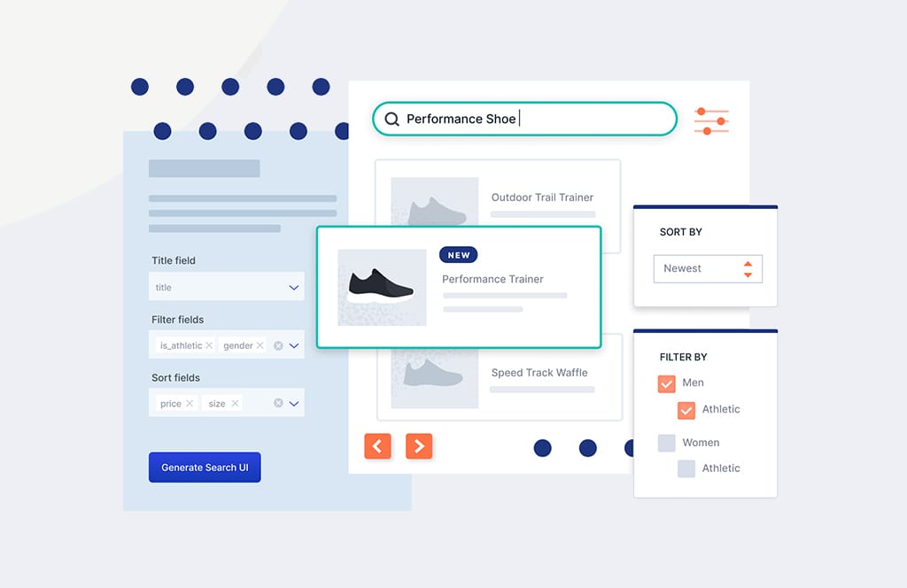Image resolution: width=907 pixels, height=588 pixels.
Task: Remove the is_athletic filter tag
Action: 209,345
